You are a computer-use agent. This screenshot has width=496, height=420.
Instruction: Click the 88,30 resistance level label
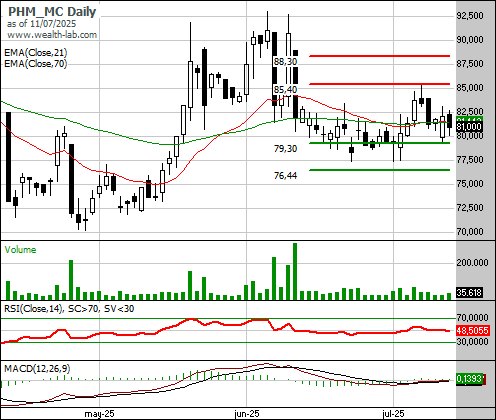click(285, 62)
